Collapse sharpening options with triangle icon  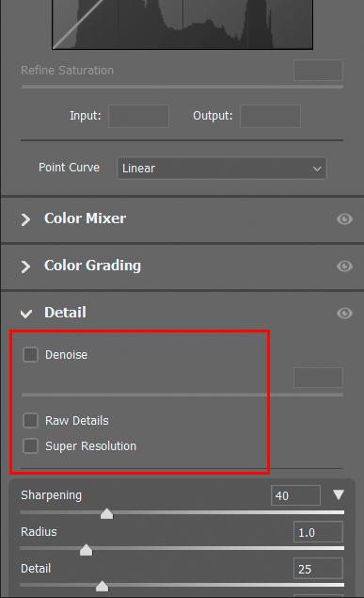339,494
